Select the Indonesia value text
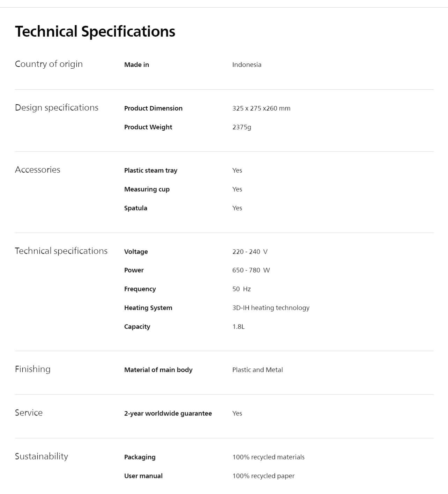448x494 pixels. 247,65
